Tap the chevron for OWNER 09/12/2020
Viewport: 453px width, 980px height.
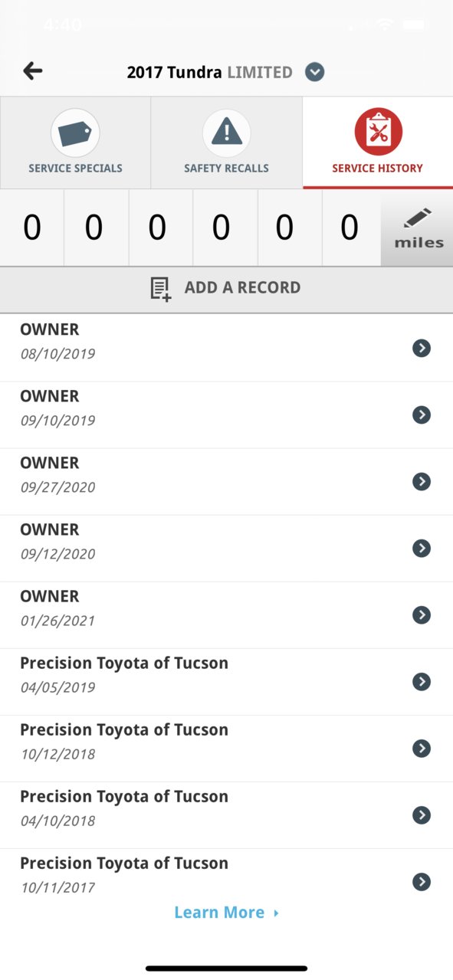click(421, 548)
